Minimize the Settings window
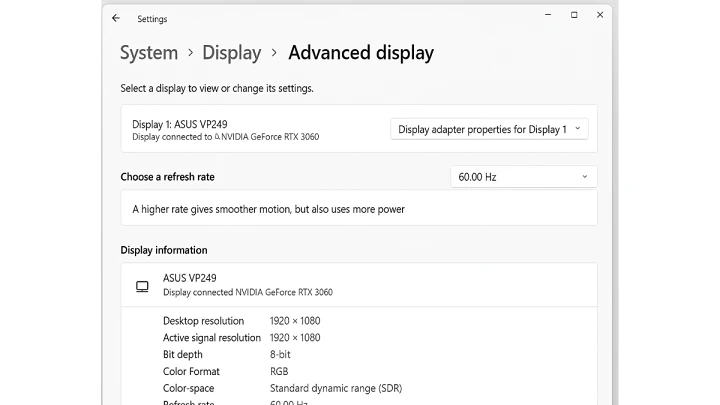 548,15
